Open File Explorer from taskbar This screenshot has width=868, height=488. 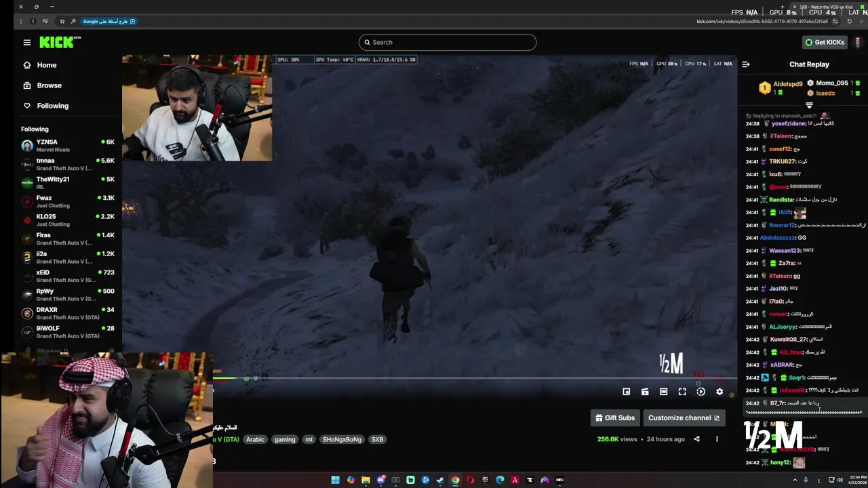tap(366, 480)
